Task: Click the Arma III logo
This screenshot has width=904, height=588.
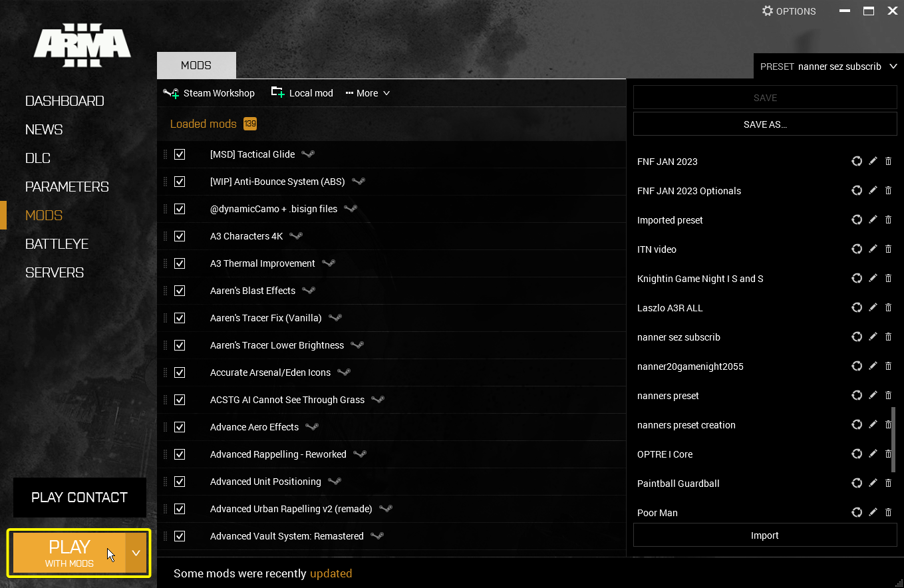Action: (x=82, y=45)
